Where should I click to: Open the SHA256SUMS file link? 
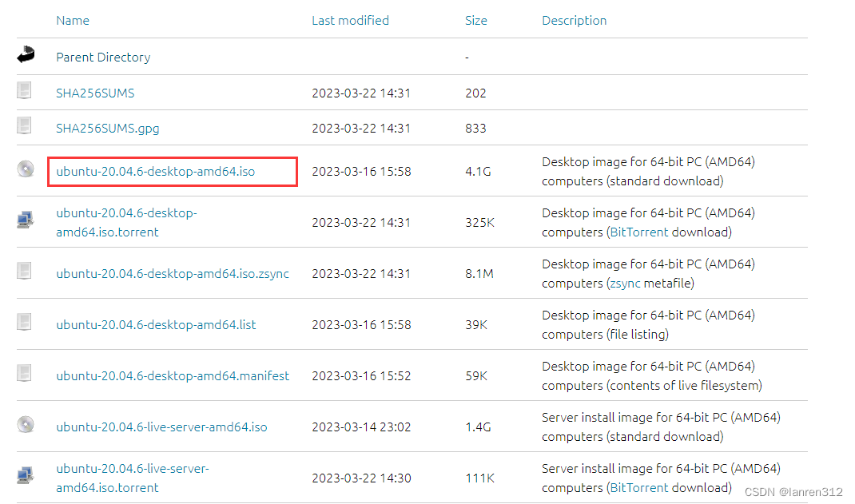[95, 93]
